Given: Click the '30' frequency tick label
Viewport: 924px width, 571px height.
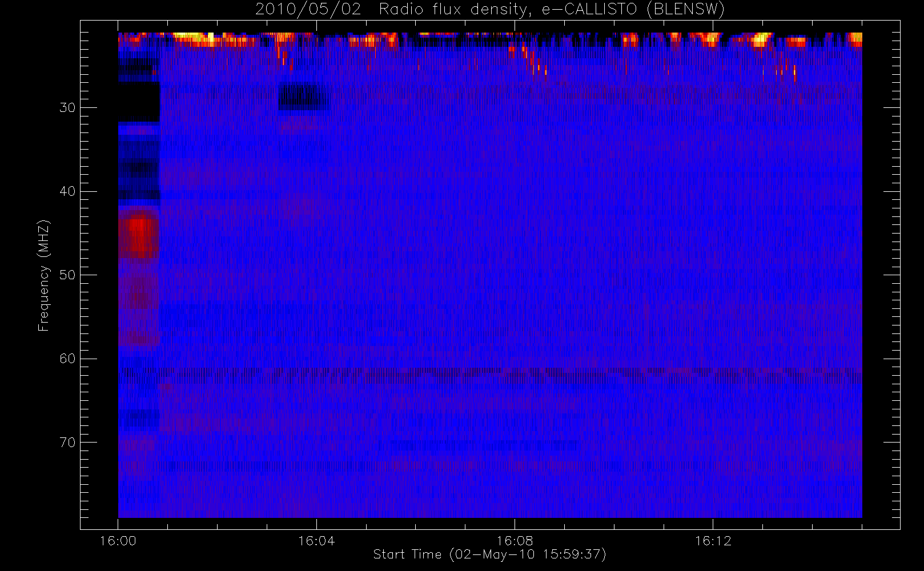Looking at the screenshot, I should (67, 108).
